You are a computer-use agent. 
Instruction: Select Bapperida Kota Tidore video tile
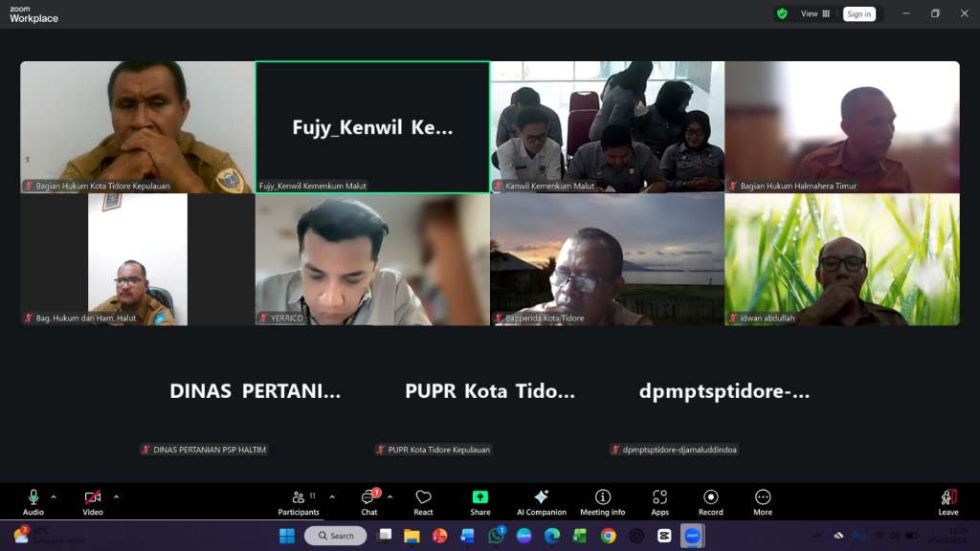coord(607,259)
